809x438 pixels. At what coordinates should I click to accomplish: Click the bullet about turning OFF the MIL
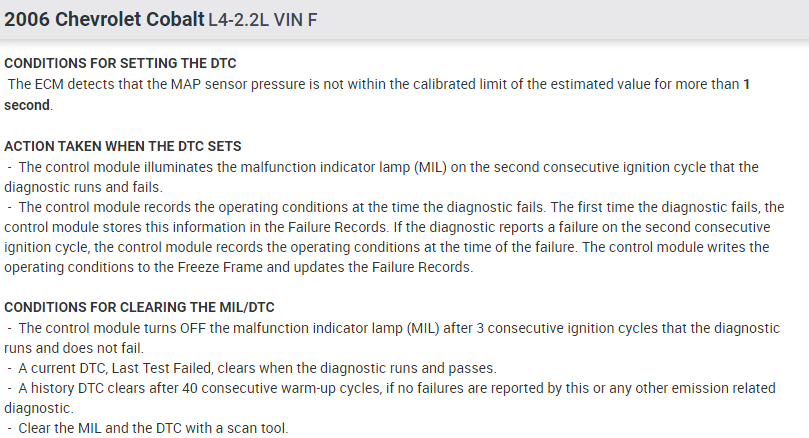(x=400, y=328)
